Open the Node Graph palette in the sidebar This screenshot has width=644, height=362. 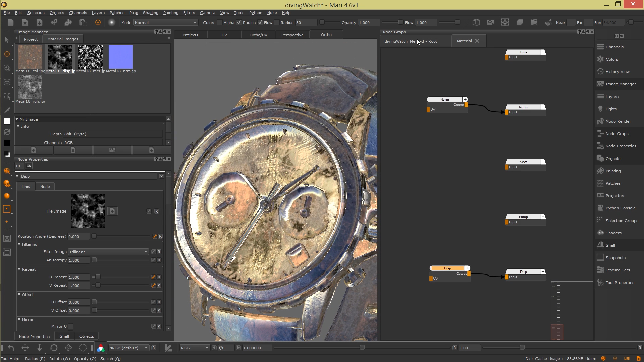[617, 133]
